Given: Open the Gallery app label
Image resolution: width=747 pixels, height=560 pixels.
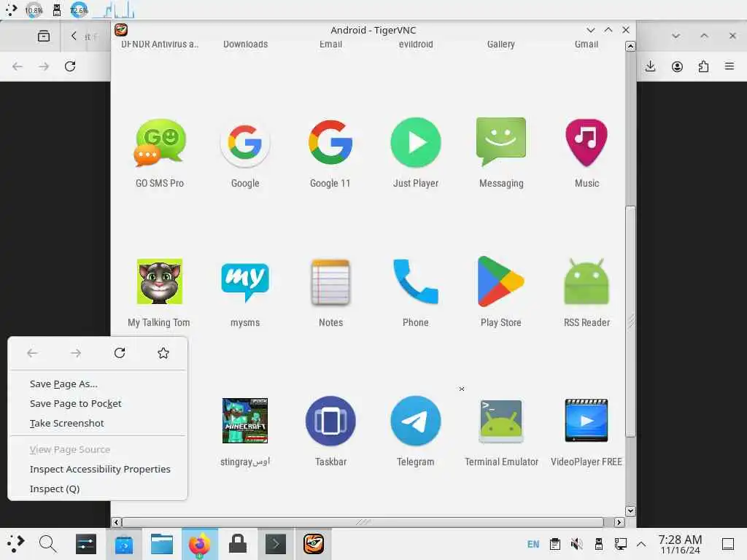Looking at the screenshot, I should click(x=500, y=44).
